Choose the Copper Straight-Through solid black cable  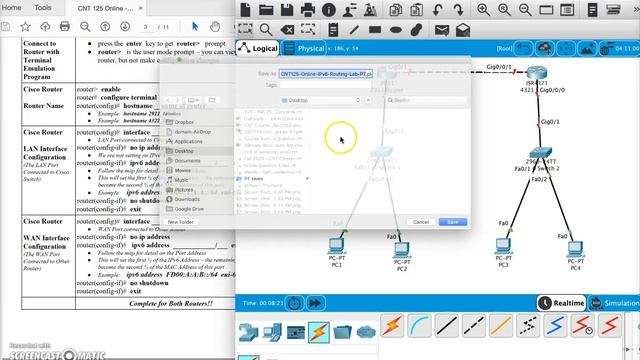(447, 326)
